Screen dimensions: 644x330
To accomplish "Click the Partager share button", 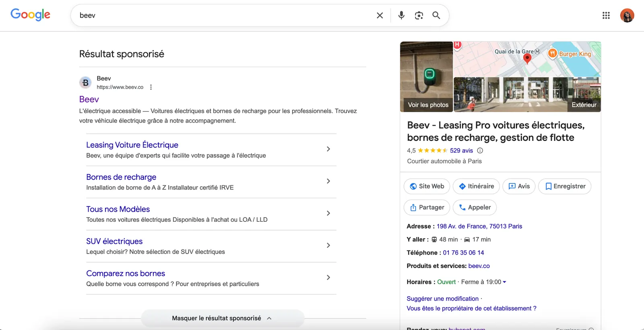I will [427, 208].
